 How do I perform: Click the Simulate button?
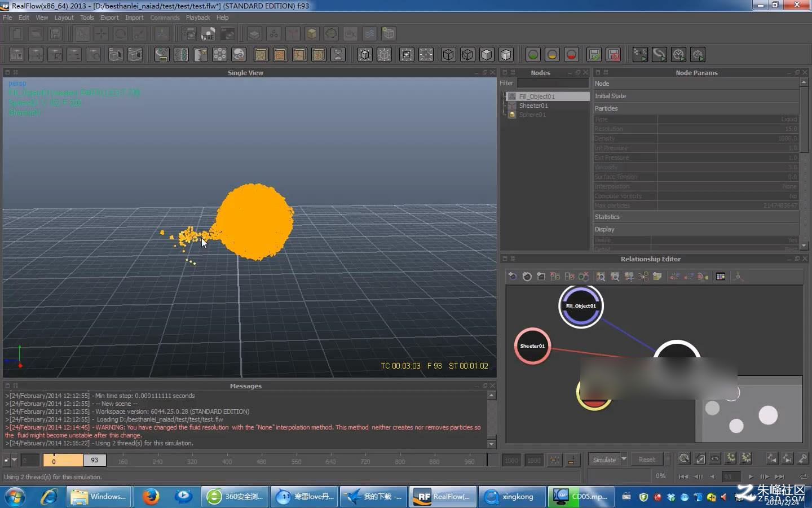pos(604,459)
